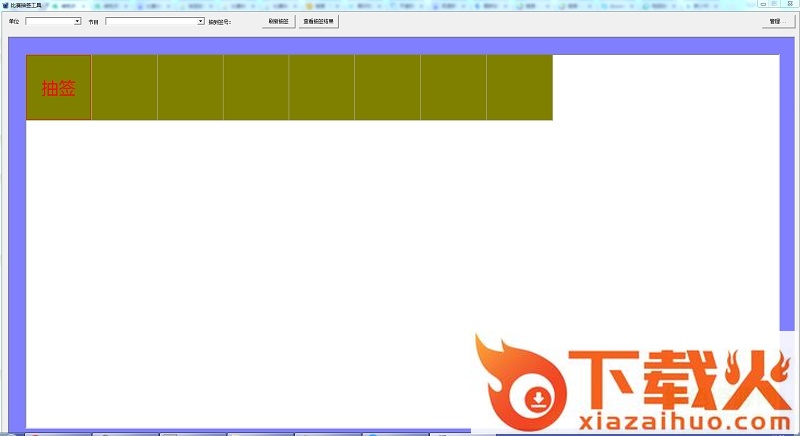Choose the fifth olive tile in the row
The image size is (800, 436).
pyautogui.click(x=322, y=88)
